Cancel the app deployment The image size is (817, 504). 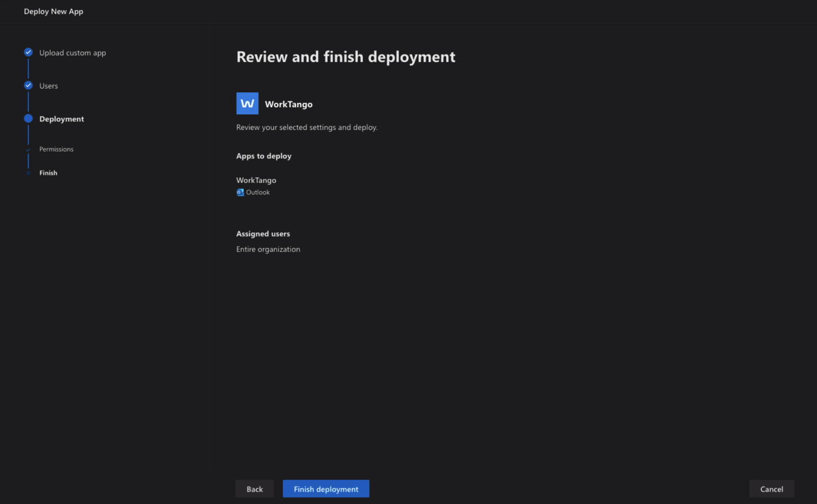click(x=772, y=489)
